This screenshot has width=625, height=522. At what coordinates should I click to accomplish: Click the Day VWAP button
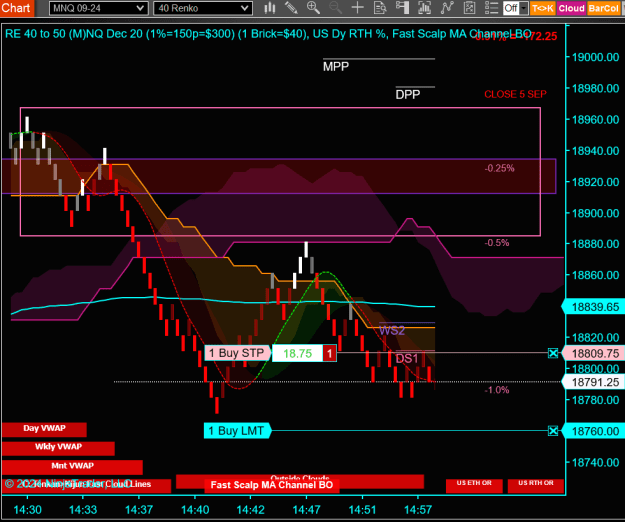[44, 430]
